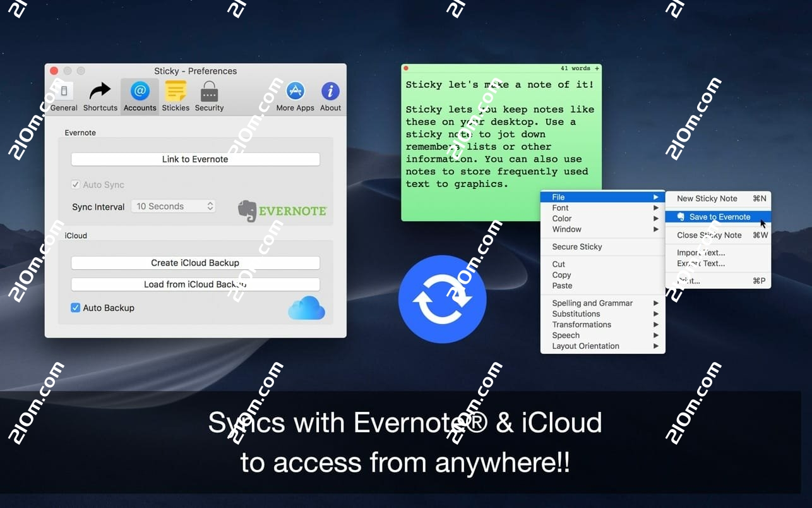Expand the Substitutions submenu

[x=603, y=314]
